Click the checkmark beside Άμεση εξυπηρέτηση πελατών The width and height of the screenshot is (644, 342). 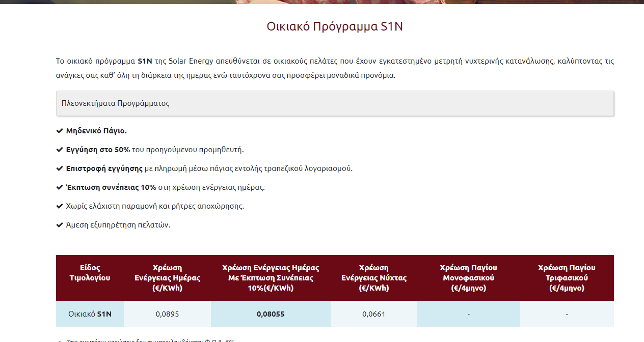(60, 225)
